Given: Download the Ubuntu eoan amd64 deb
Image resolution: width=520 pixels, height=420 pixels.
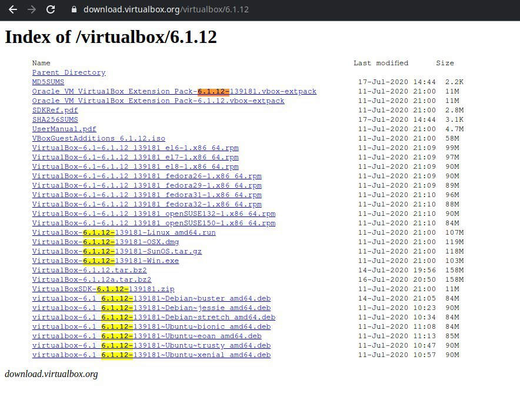Looking at the screenshot, I should coord(146,336).
